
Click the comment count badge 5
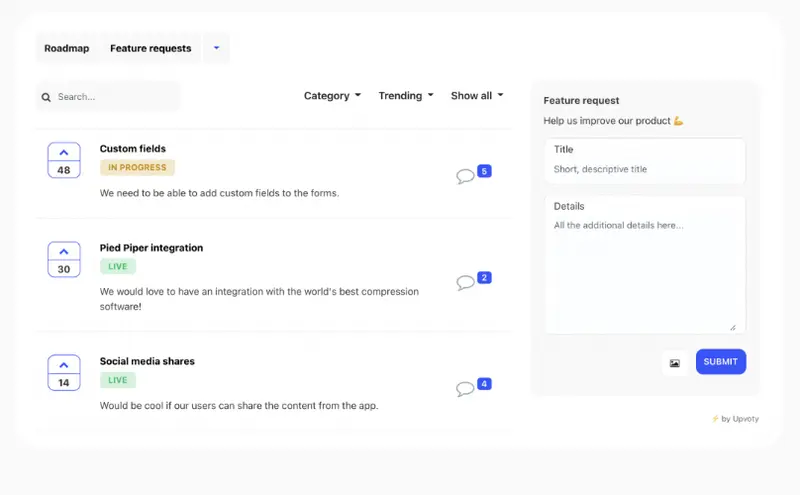[x=484, y=171]
